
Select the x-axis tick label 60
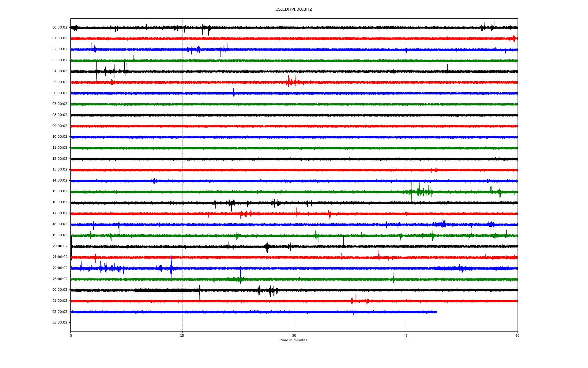click(x=517, y=335)
